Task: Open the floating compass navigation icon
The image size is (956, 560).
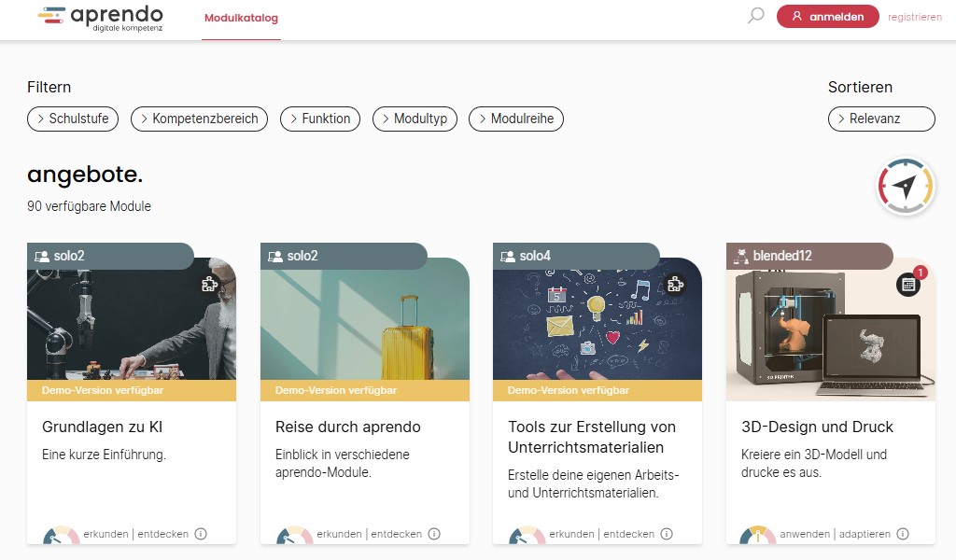Action: click(905, 186)
